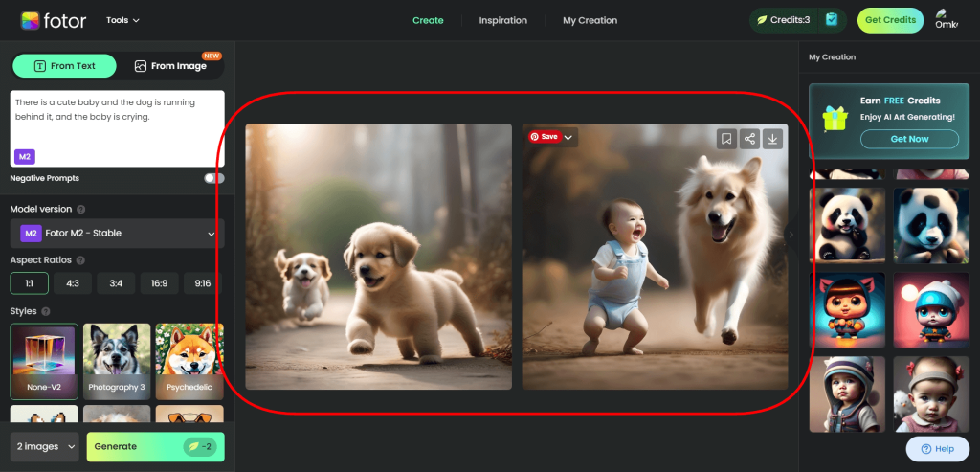Bookmark the baby and dog image

pos(726,139)
